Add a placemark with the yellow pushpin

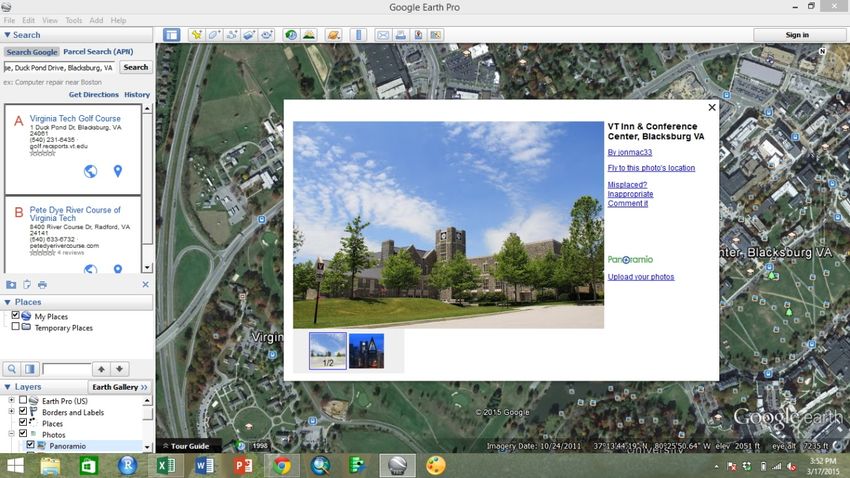click(x=196, y=35)
